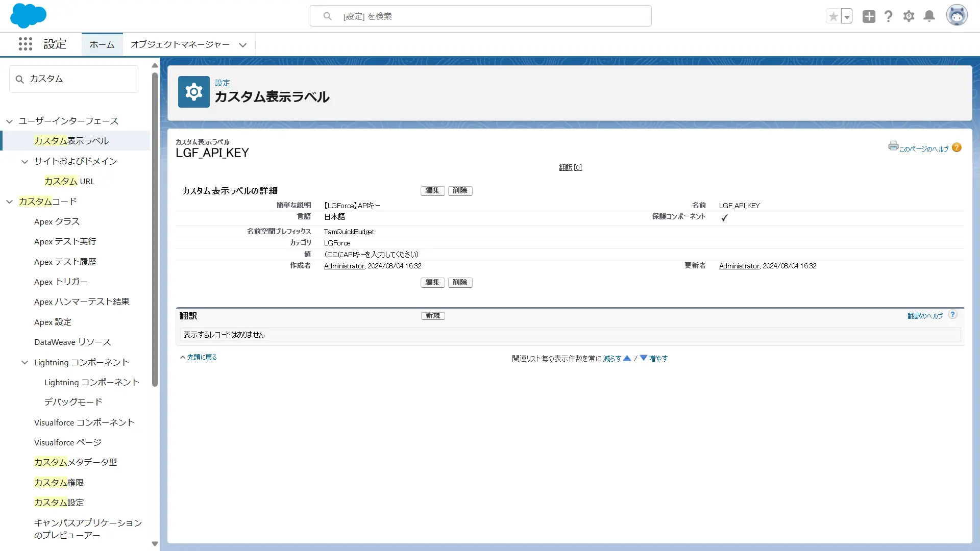Open the user avatar profile menu
Screen dimensions: 980x551
957,16
